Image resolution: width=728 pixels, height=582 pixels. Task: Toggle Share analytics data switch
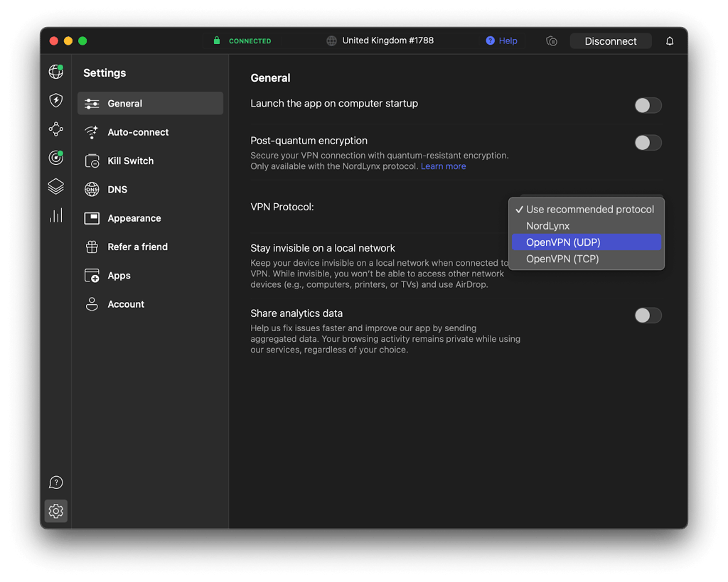click(648, 316)
